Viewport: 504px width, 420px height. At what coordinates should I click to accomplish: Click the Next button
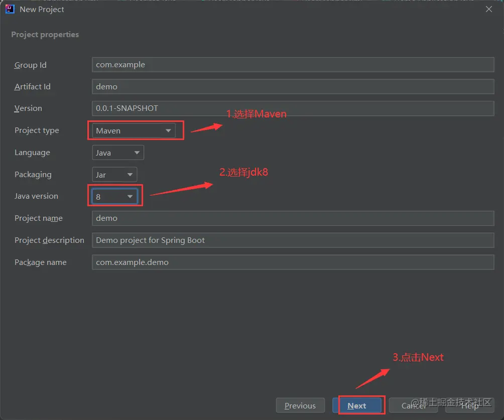[357, 405]
